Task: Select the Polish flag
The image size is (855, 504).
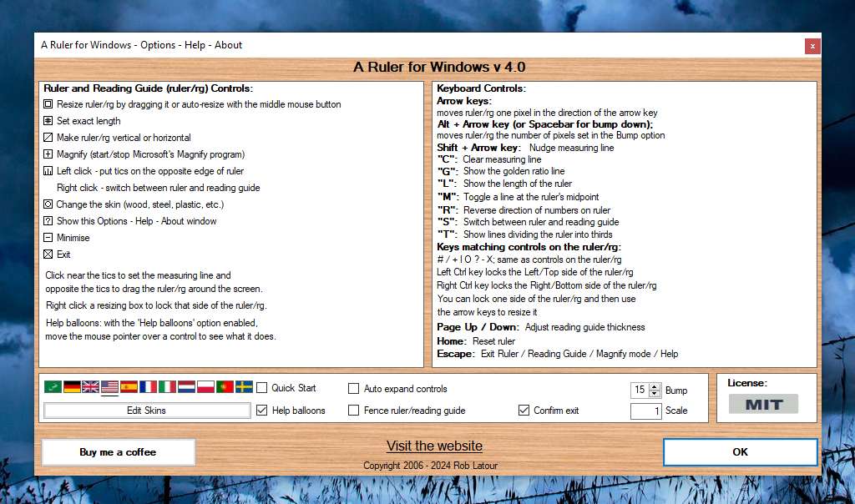Action: tap(205, 387)
